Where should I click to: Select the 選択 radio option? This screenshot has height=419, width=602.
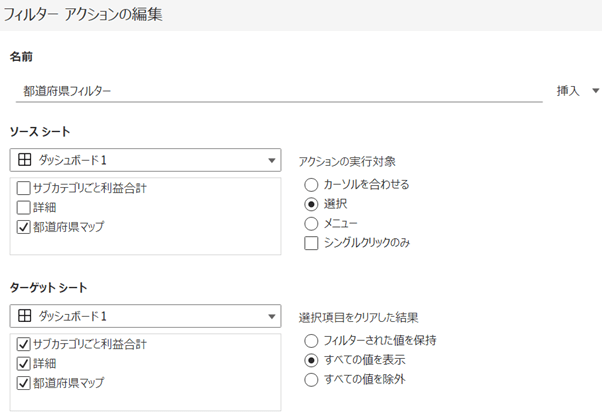[x=311, y=204]
